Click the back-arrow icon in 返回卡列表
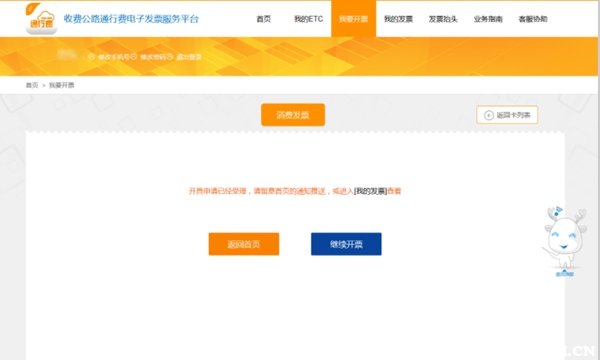Screen dimensions: 600x360 click(489, 115)
